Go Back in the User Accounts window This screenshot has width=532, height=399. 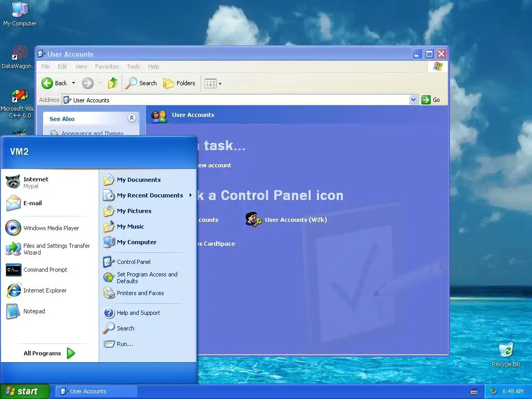coord(54,83)
